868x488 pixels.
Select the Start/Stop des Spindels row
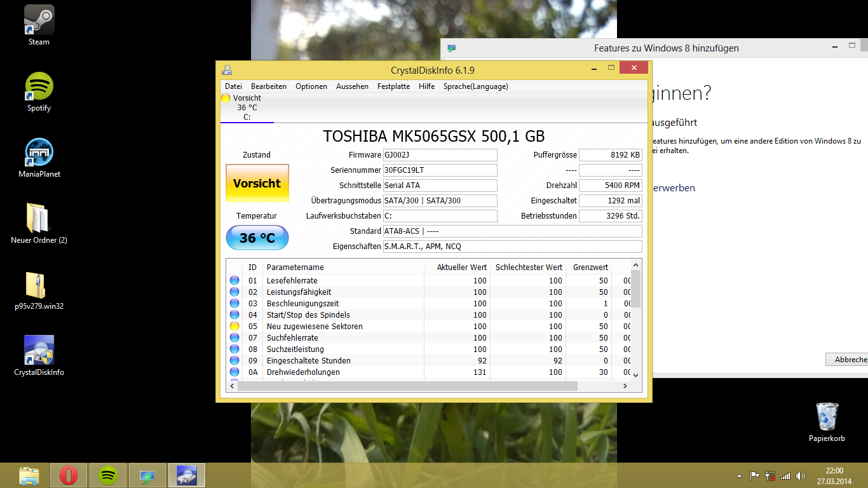coord(429,315)
